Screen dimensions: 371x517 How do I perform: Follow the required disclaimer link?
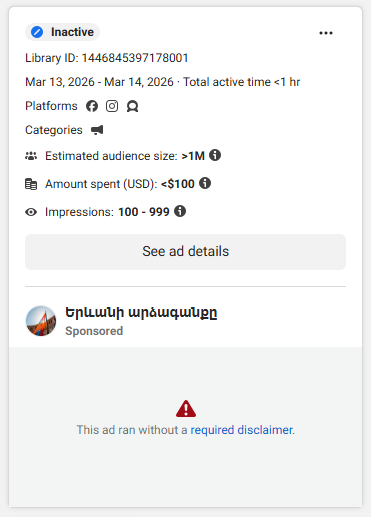pyautogui.click(x=242, y=430)
